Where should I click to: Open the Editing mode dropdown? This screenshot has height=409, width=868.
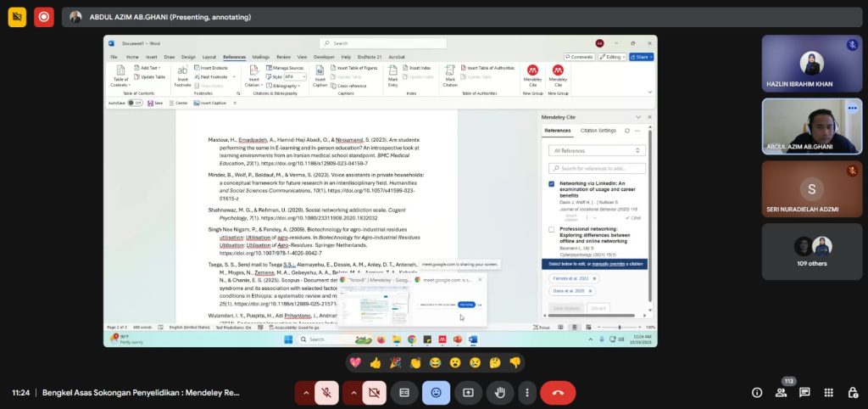[612, 57]
